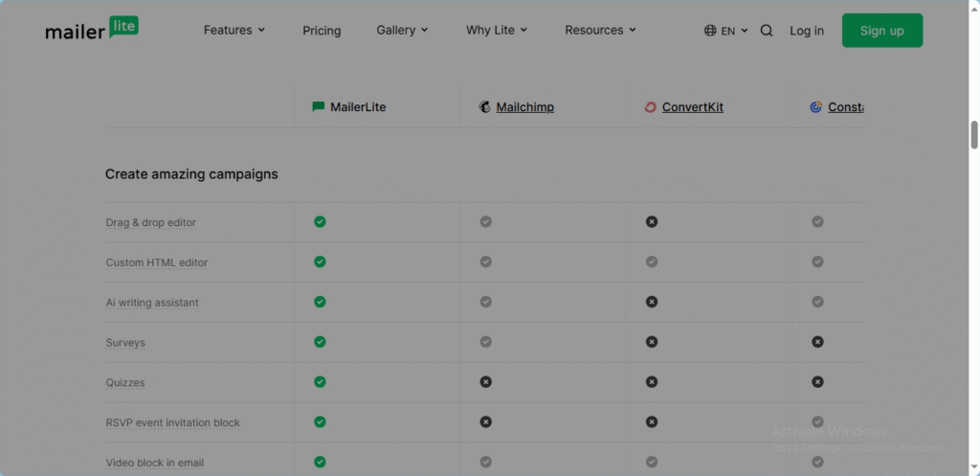Open the Mailchimp comparison link
980x476 pixels.
click(x=525, y=107)
